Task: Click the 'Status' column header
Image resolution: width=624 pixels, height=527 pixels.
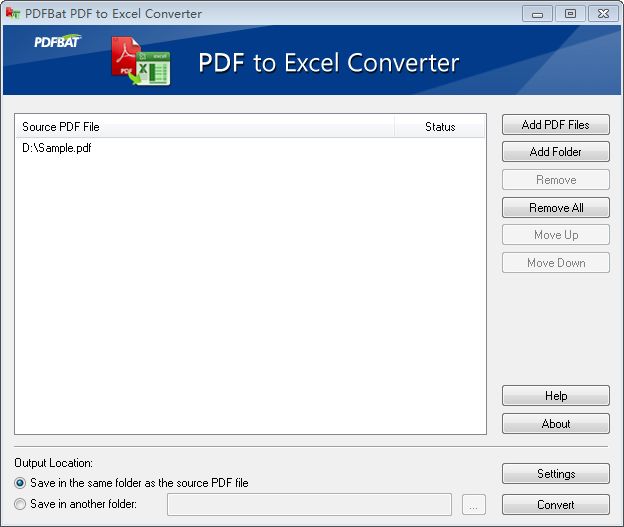Action: pyautogui.click(x=440, y=127)
